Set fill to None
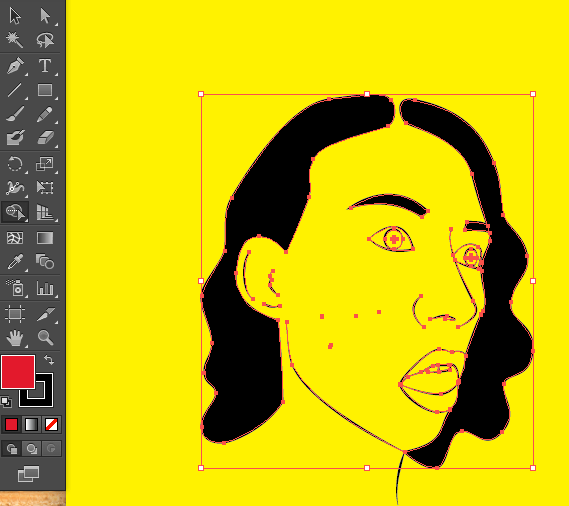The image size is (569, 506). tap(51, 424)
